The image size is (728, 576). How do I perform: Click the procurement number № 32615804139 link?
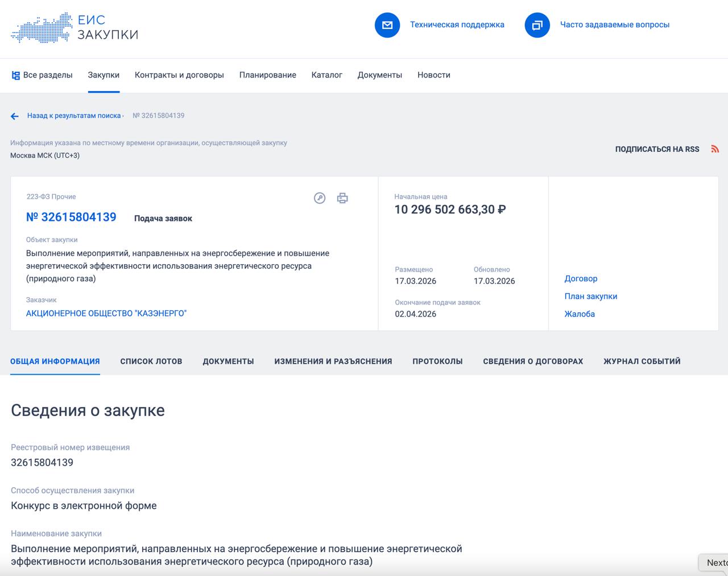coord(71,217)
